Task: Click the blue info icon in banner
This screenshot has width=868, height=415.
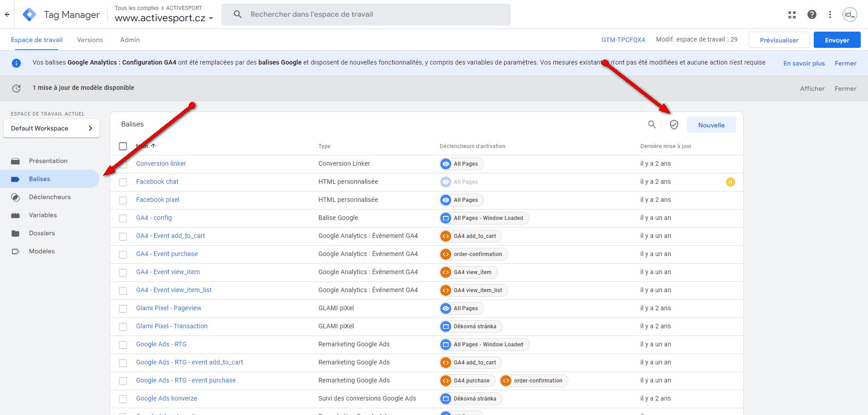Action: click(16, 63)
